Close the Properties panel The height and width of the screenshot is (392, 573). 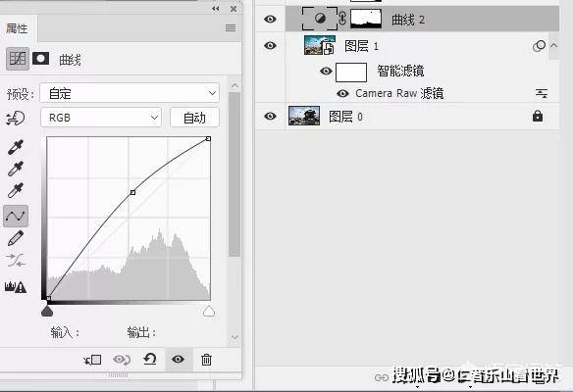pyautogui.click(x=234, y=9)
